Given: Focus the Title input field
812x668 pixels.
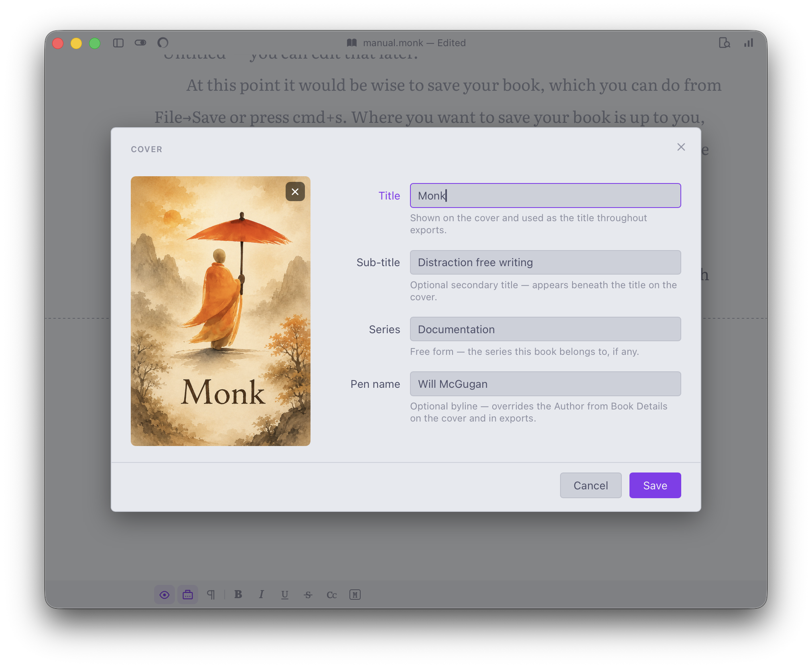Looking at the screenshot, I should [x=546, y=196].
